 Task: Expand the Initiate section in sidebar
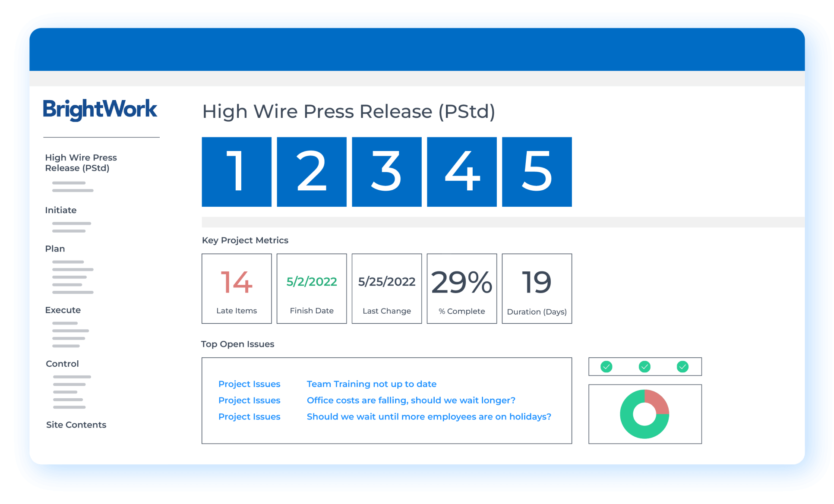pos(60,210)
